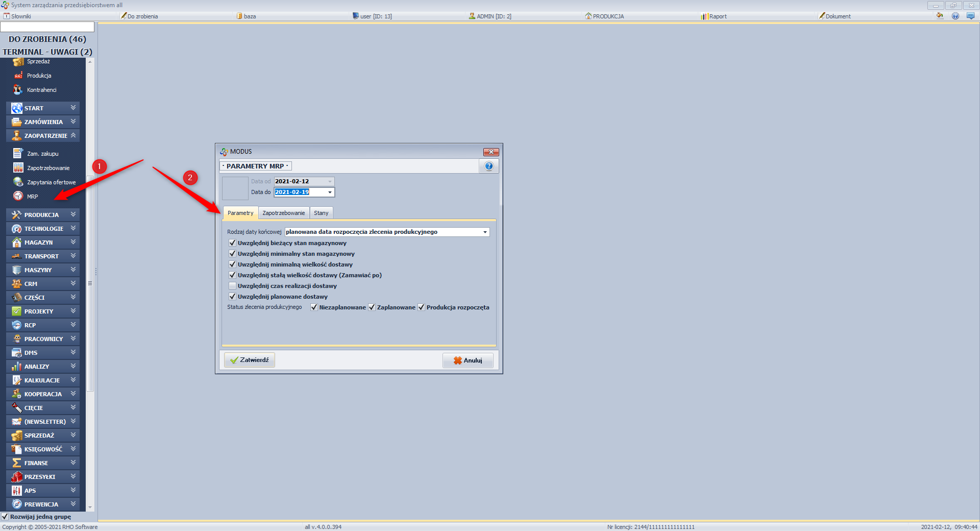980x531 pixels.
Task: Click the search field above DO ZROBIENIA
Action: coord(47,27)
